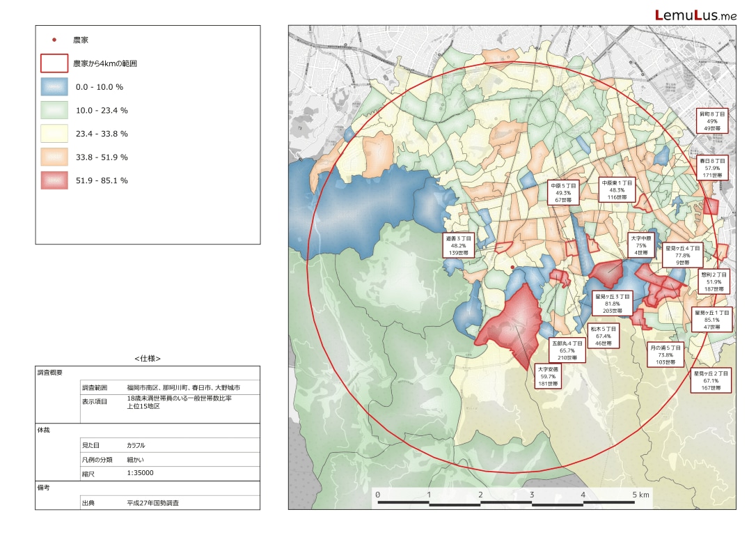Click the 月の浦5丁目 73.8% map label

[666, 355]
